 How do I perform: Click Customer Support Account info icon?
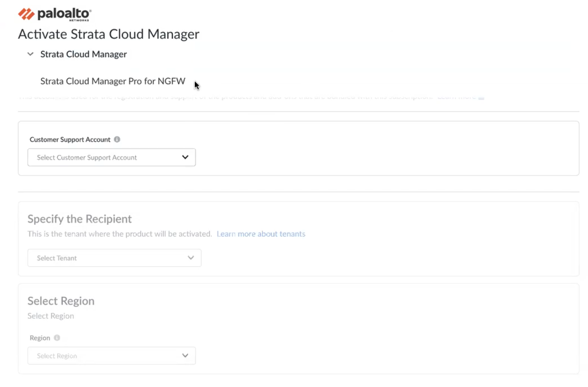[117, 139]
